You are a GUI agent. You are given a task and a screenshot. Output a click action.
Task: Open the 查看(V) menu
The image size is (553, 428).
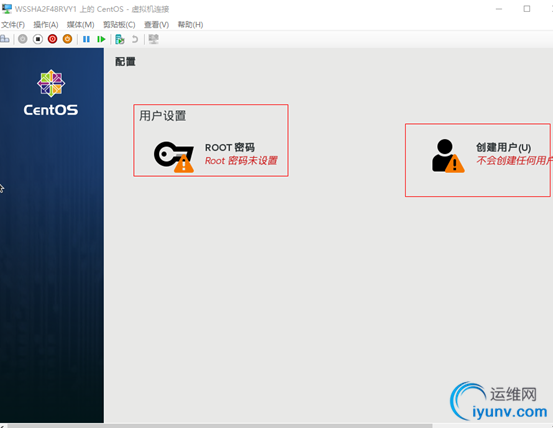pos(157,25)
